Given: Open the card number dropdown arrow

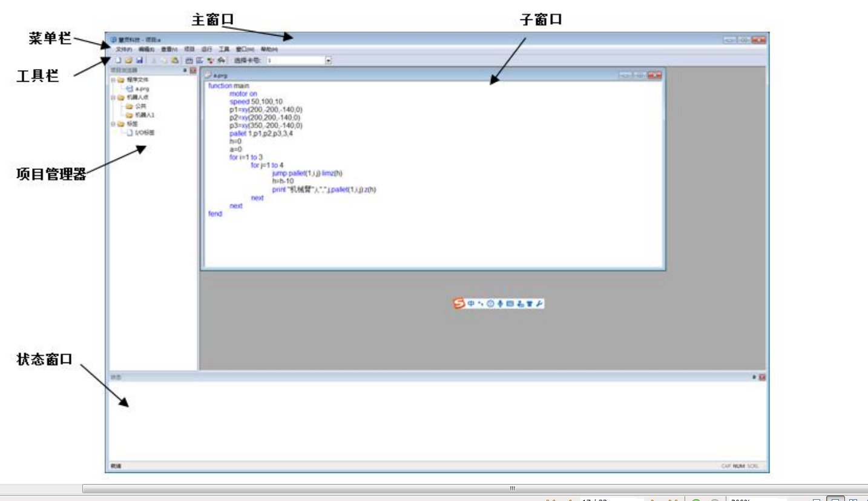Looking at the screenshot, I should [x=329, y=61].
